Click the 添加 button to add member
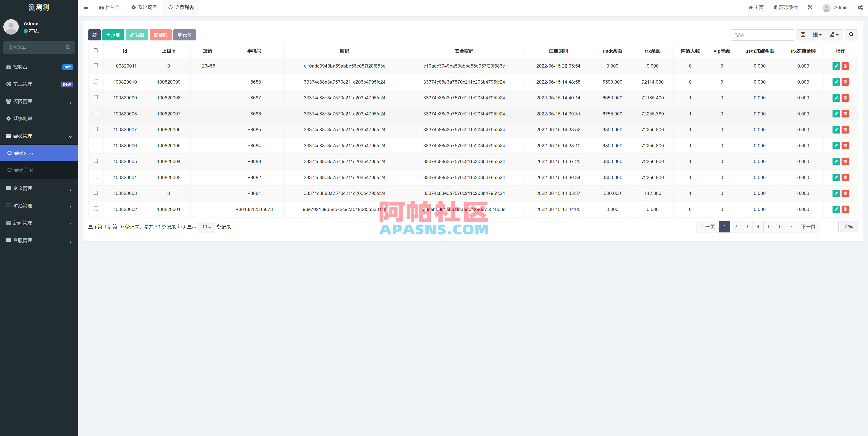 tap(113, 35)
